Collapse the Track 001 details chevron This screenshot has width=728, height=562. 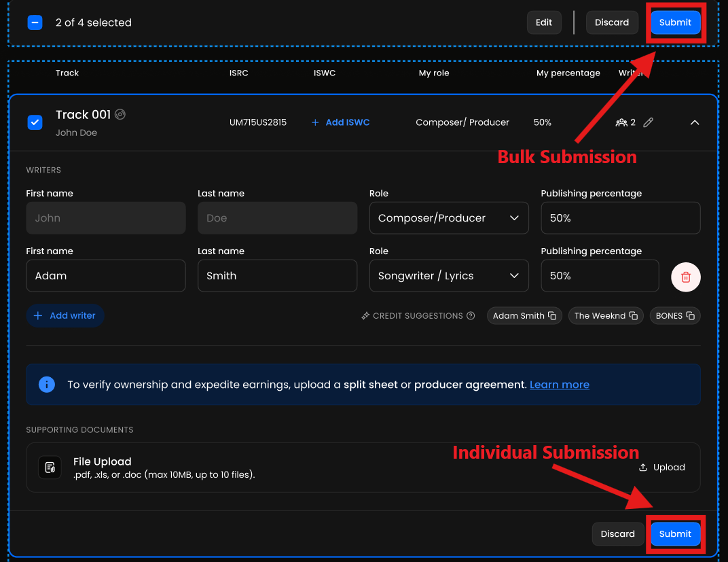(694, 122)
